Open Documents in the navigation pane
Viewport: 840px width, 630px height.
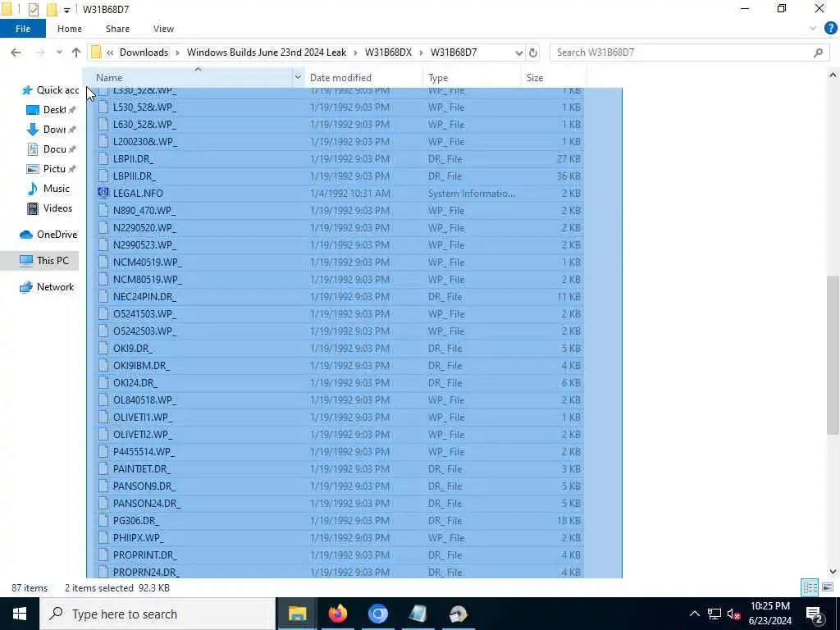51,149
